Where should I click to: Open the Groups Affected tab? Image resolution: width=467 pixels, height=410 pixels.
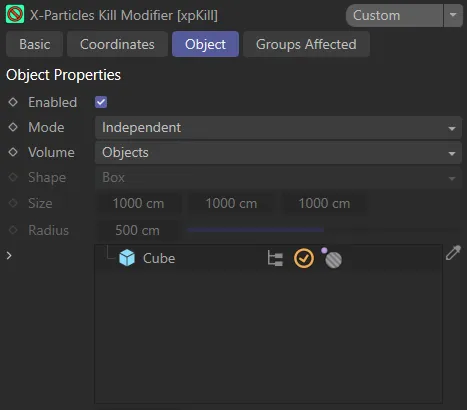(x=306, y=44)
